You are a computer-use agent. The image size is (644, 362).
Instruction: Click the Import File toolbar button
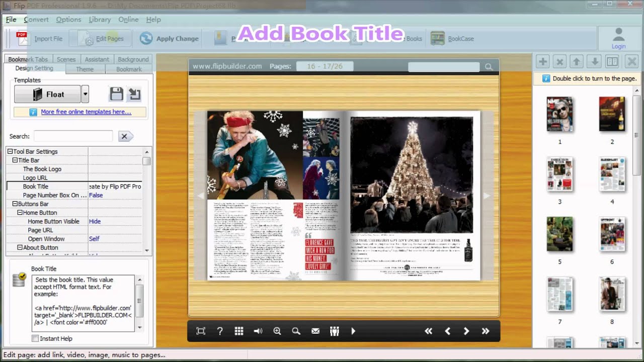click(x=39, y=39)
